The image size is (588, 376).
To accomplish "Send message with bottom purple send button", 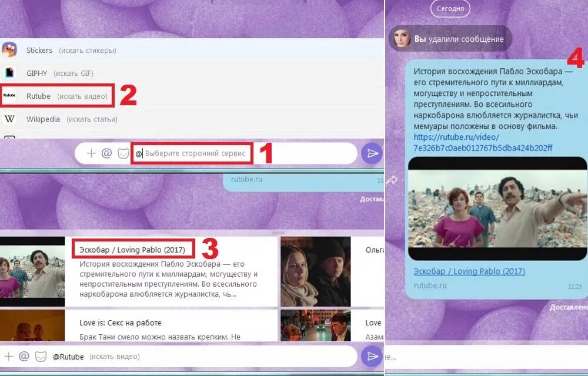I will (x=372, y=356).
